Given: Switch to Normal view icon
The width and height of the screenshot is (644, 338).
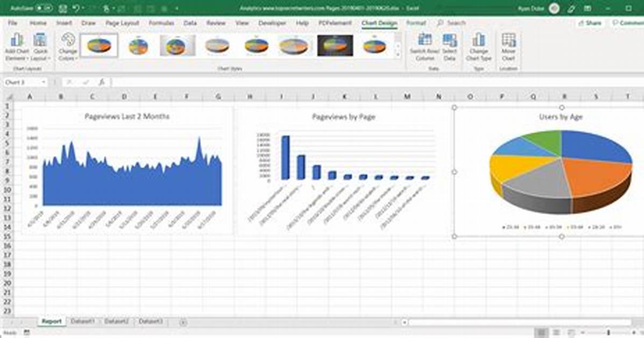Looking at the screenshot, I should (541, 332).
